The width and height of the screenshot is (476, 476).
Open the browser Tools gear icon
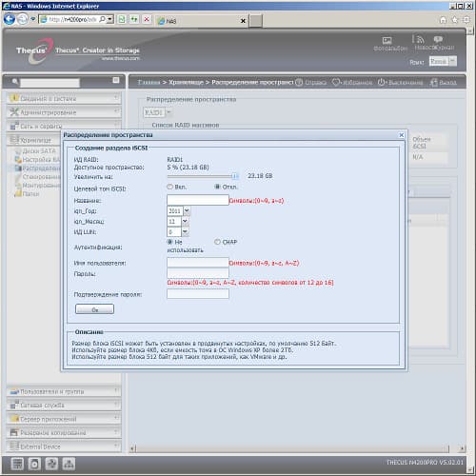tap(466, 20)
